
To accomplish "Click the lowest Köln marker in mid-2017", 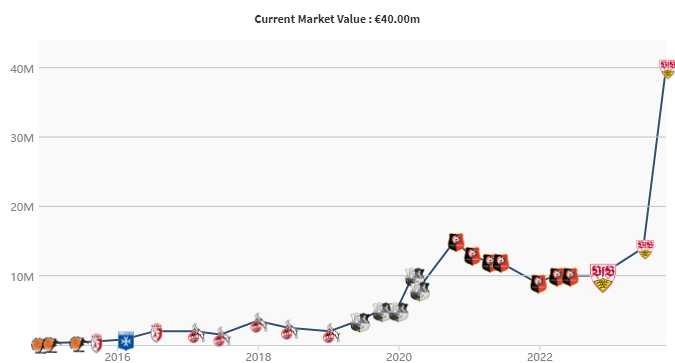I will [221, 337].
